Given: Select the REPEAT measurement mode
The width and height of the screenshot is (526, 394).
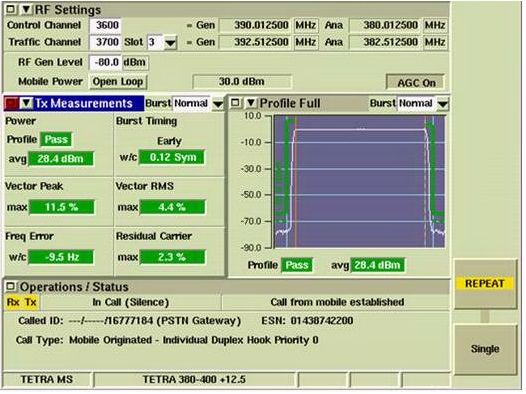Looking at the screenshot, I should tap(485, 284).
